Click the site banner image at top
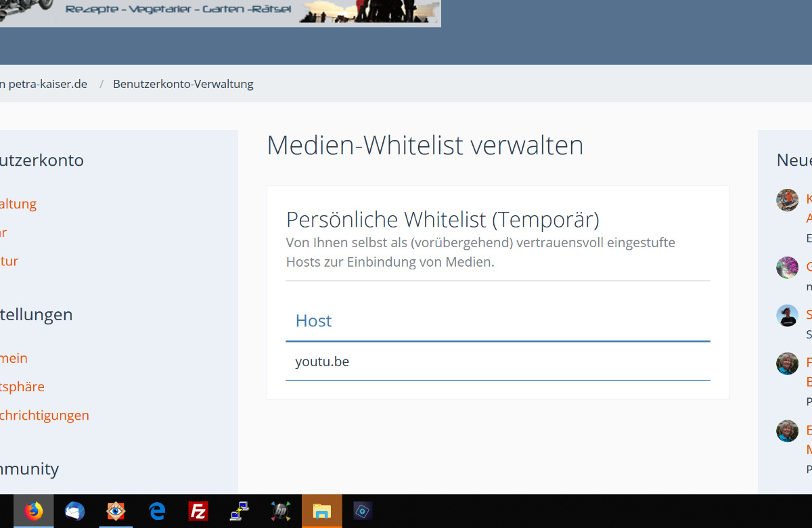 tap(220, 12)
